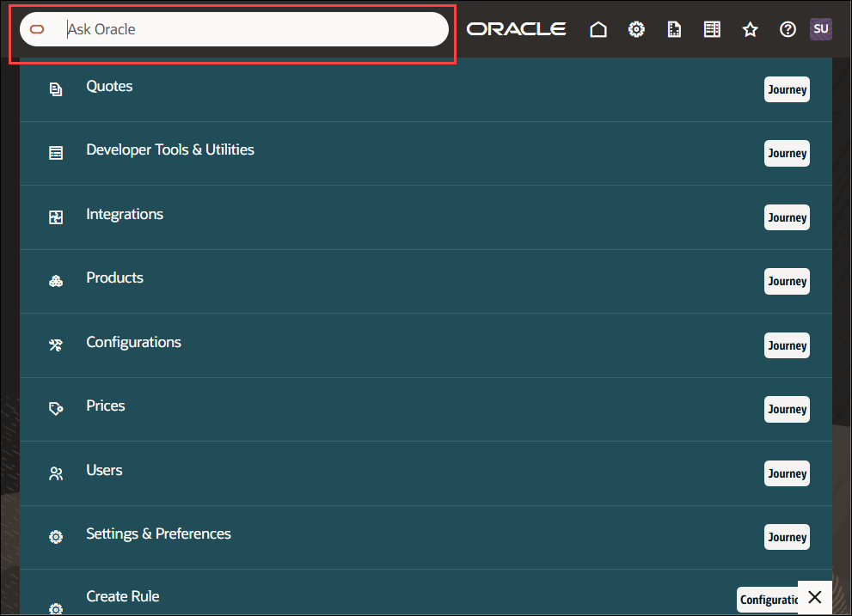Viewport: 852px width, 616px height.
Task: Click the Journey button next to Quotes
Action: click(786, 88)
